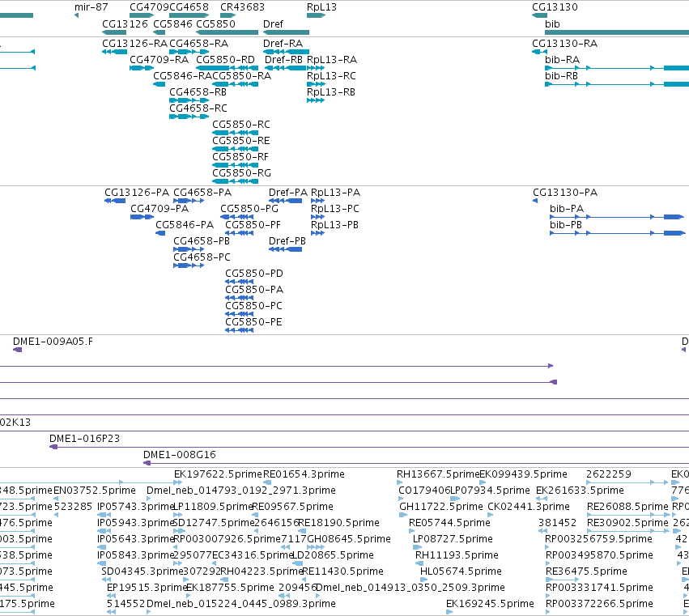
Task: Select the bib-RA transcript label
Action: (562, 60)
